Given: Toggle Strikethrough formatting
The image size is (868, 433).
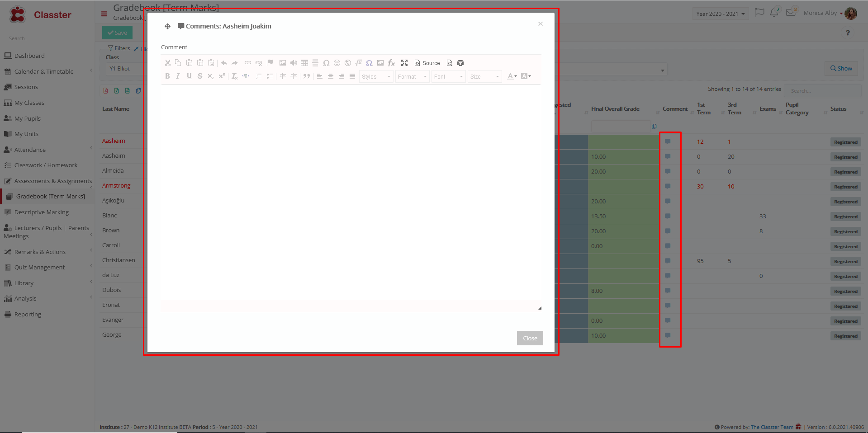Looking at the screenshot, I should coord(200,76).
